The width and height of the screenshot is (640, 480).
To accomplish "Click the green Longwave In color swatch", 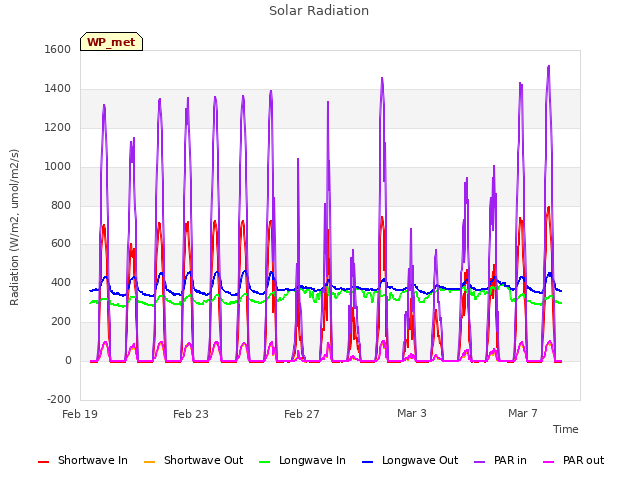I will (x=264, y=462).
